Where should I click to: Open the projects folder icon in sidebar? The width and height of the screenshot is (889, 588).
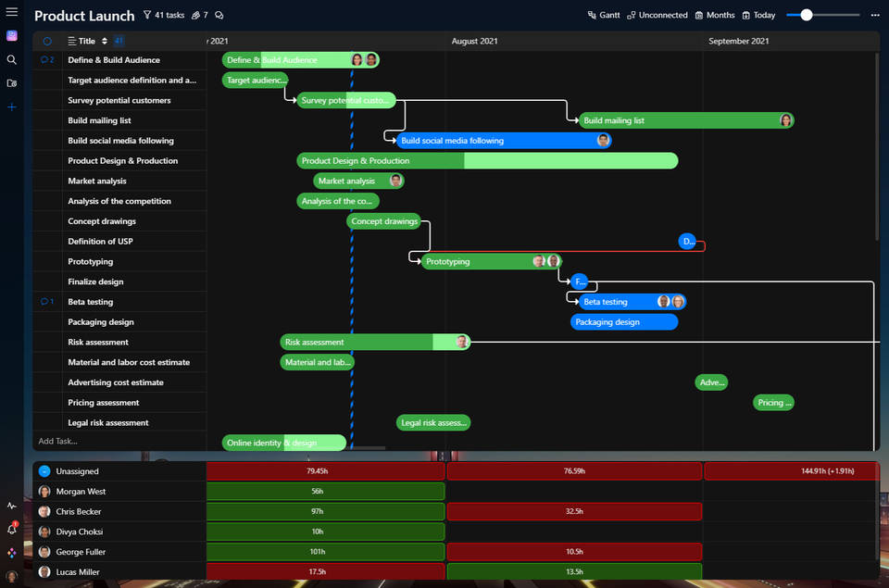click(12, 83)
